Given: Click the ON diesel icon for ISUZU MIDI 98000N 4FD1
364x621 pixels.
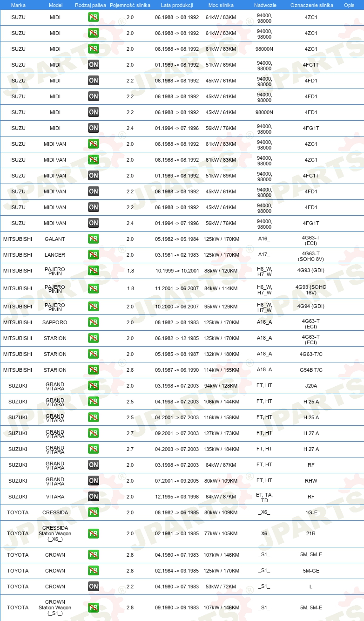Looking at the screenshot, I should tap(94, 112).
